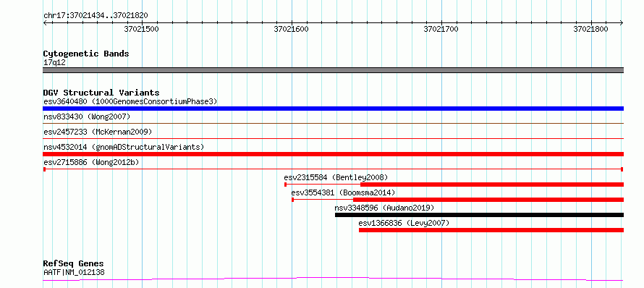Select the nsv4532014 (gnomADStructuralVariants) label
Screen dimensions: 644x288
[x=124, y=147]
